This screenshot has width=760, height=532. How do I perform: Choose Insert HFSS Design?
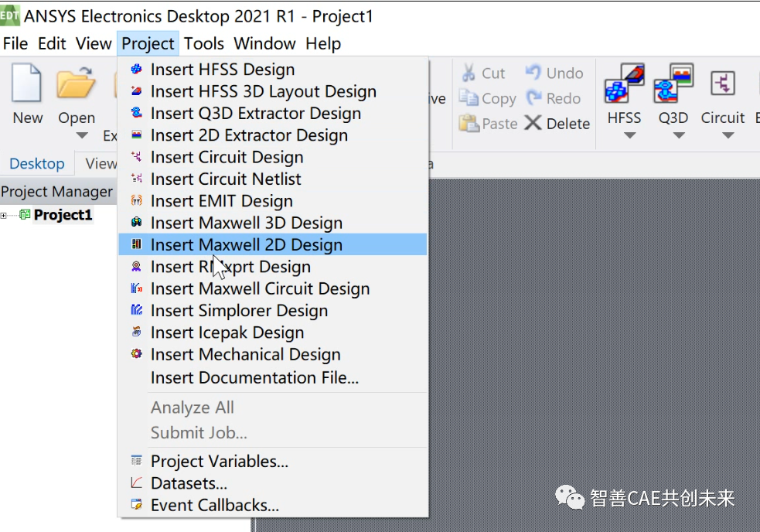273,70
